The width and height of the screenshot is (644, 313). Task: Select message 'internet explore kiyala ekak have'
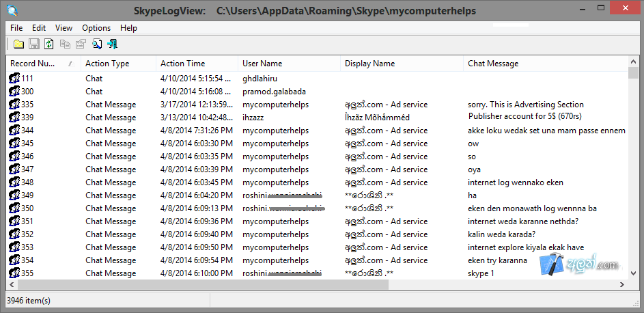(526, 247)
